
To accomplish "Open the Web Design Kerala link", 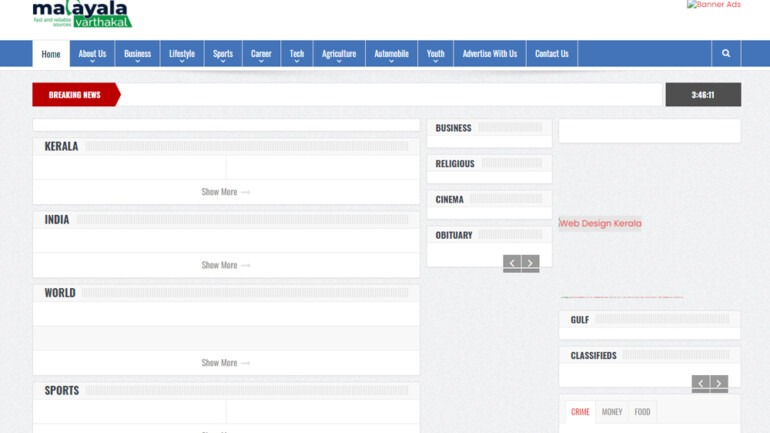I will click(600, 224).
